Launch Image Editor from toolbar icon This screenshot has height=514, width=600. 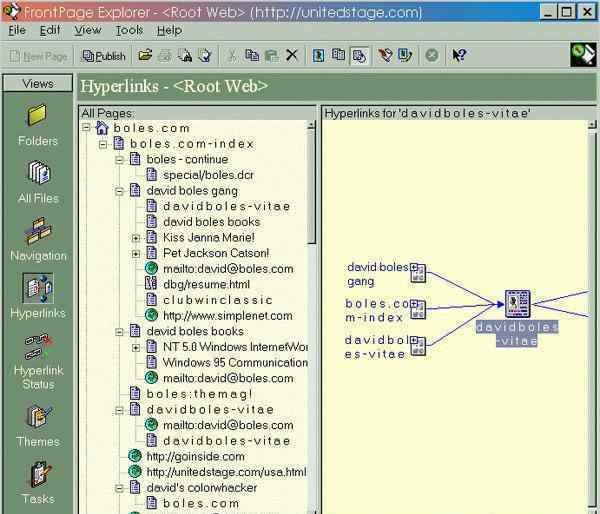[x=405, y=56]
